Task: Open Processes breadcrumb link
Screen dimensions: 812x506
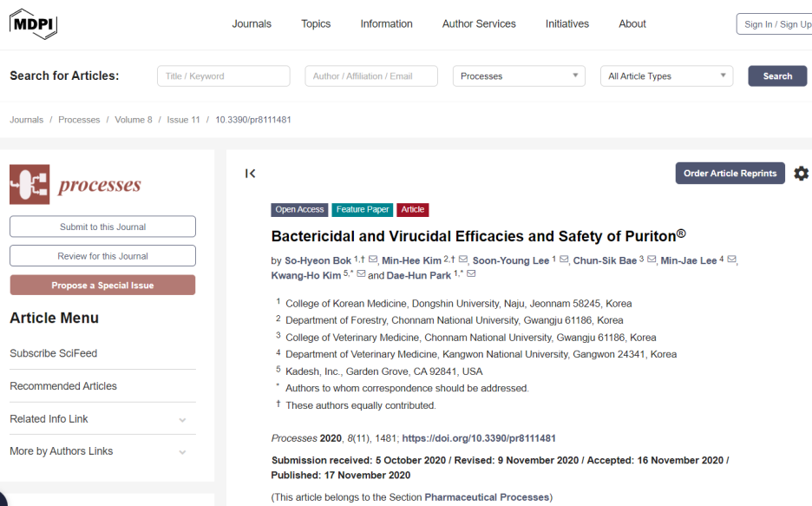Action: coord(79,120)
